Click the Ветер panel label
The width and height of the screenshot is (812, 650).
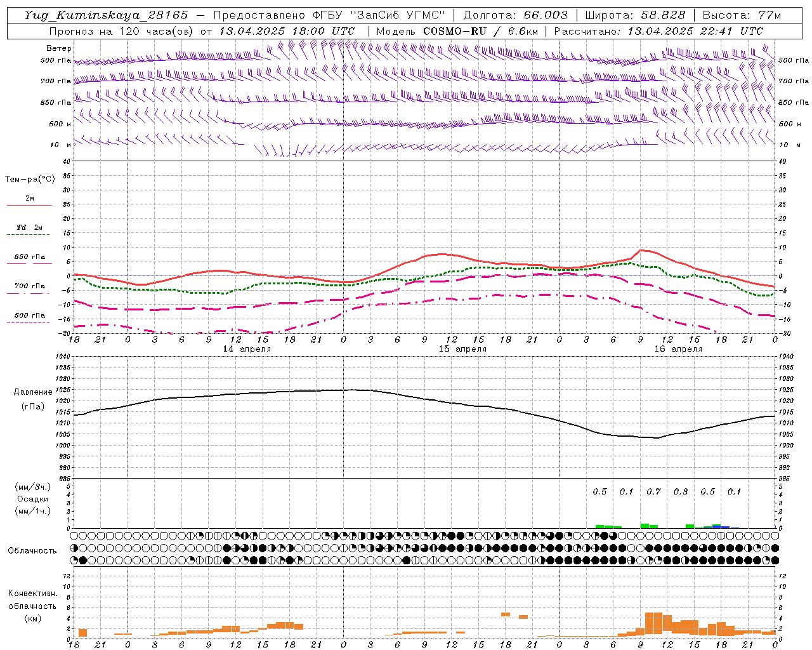[x=59, y=48]
